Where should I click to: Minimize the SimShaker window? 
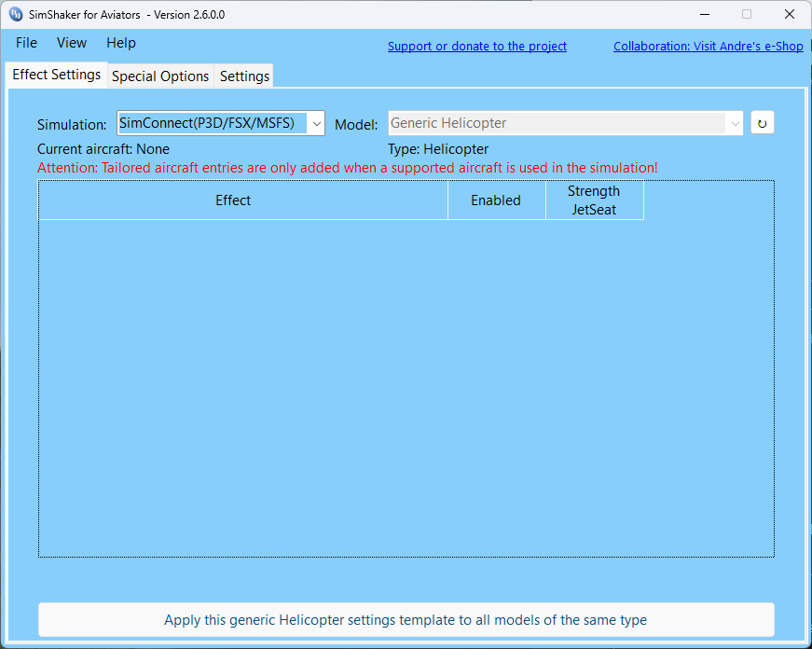pos(704,15)
